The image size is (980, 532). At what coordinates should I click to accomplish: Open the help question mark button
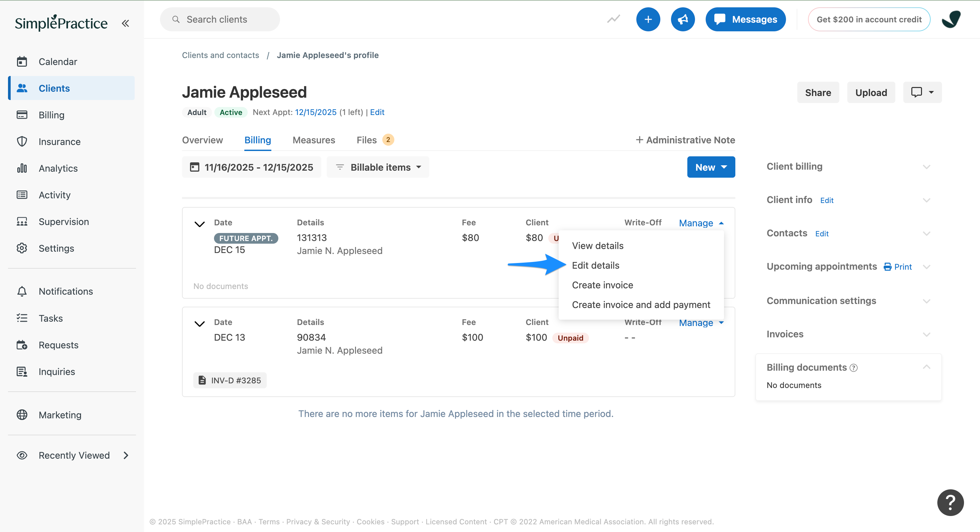[950, 502]
